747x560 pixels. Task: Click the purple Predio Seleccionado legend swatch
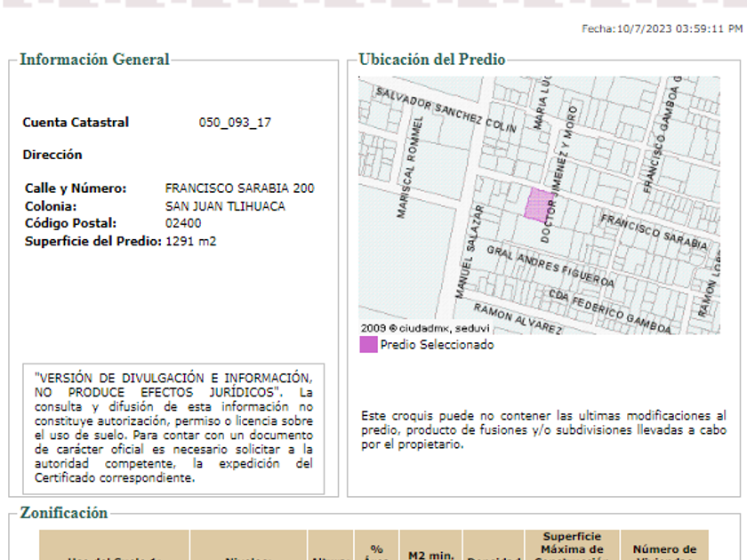[368, 345]
